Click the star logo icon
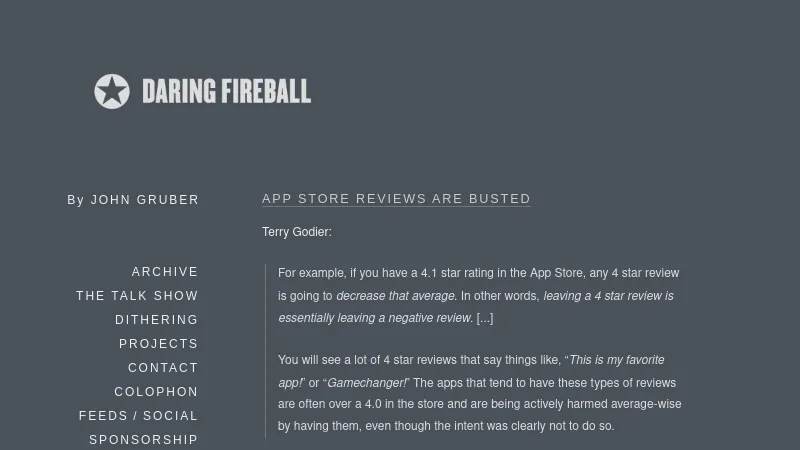The width and height of the screenshot is (800, 450). (112, 92)
